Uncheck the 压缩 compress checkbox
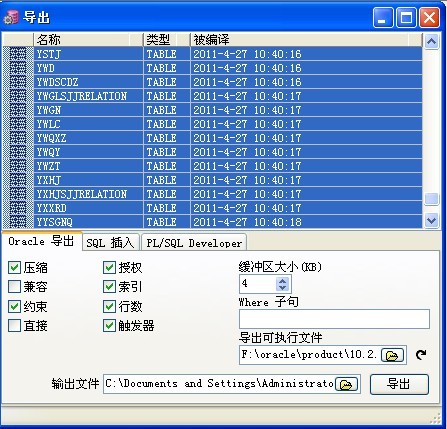Screen dimensions: 447x429 [x=14, y=267]
